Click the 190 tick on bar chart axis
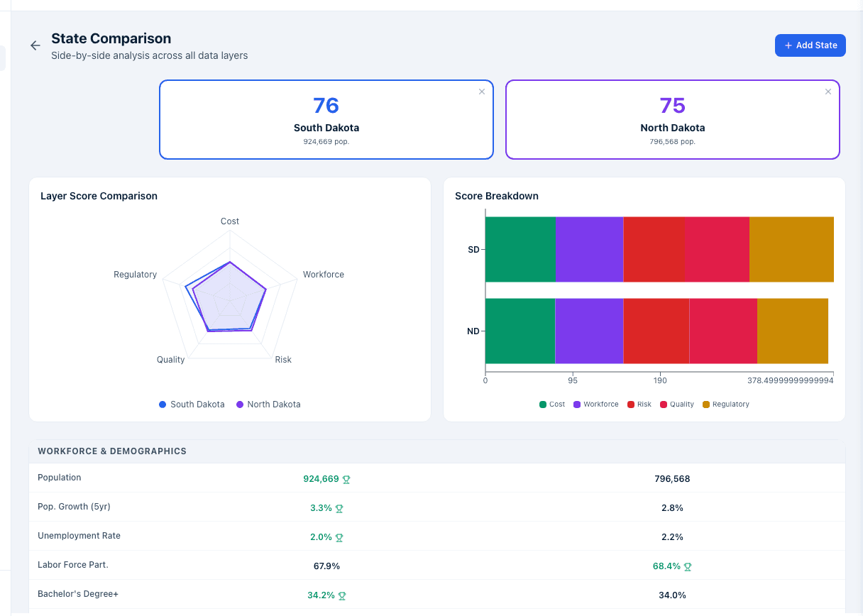Viewport: 863px width, 616px height. pyautogui.click(x=660, y=381)
